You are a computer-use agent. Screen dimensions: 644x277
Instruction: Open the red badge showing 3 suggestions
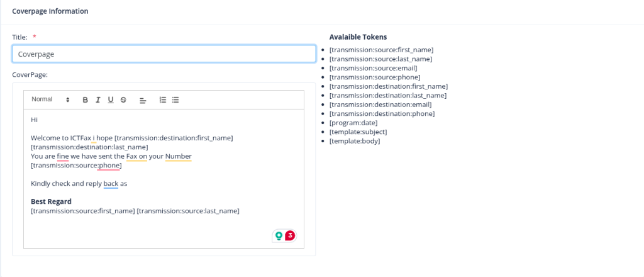coord(290,235)
